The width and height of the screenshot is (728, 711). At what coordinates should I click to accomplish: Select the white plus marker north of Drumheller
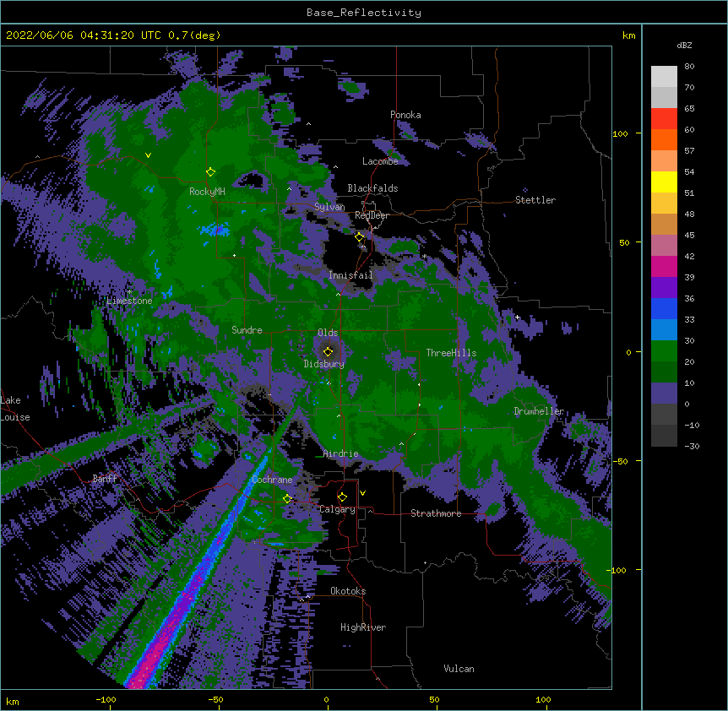[517, 318]
